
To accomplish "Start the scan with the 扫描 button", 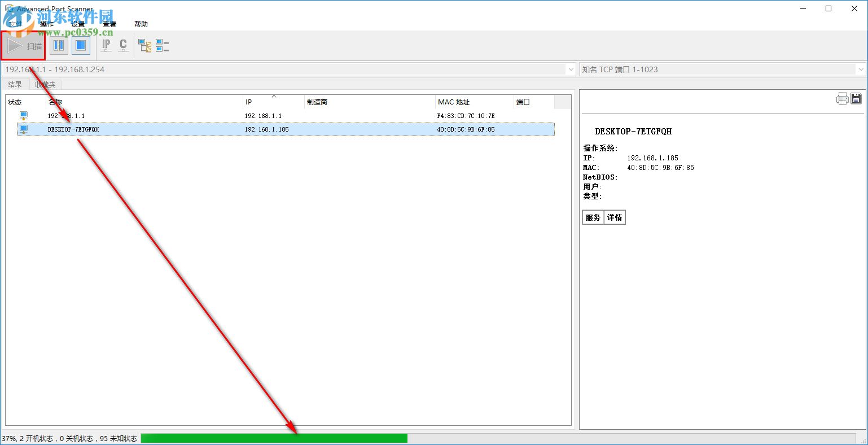I will pos(23,45).
